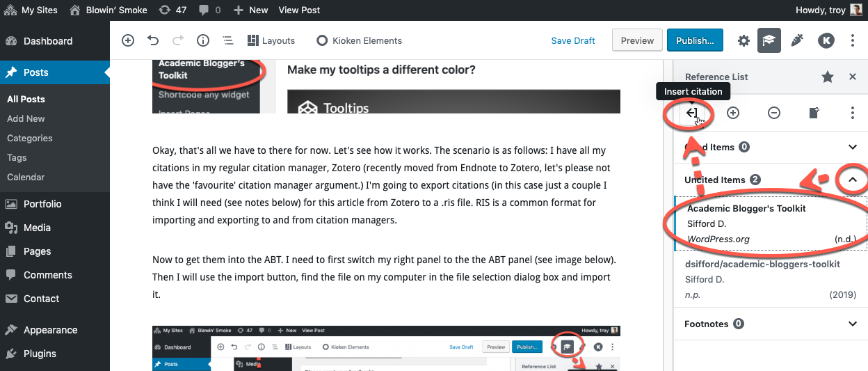Toggle the Academic Blogger's Toolkit panel
The height and width of the screenshot is (371, 868).
(769, 40)
